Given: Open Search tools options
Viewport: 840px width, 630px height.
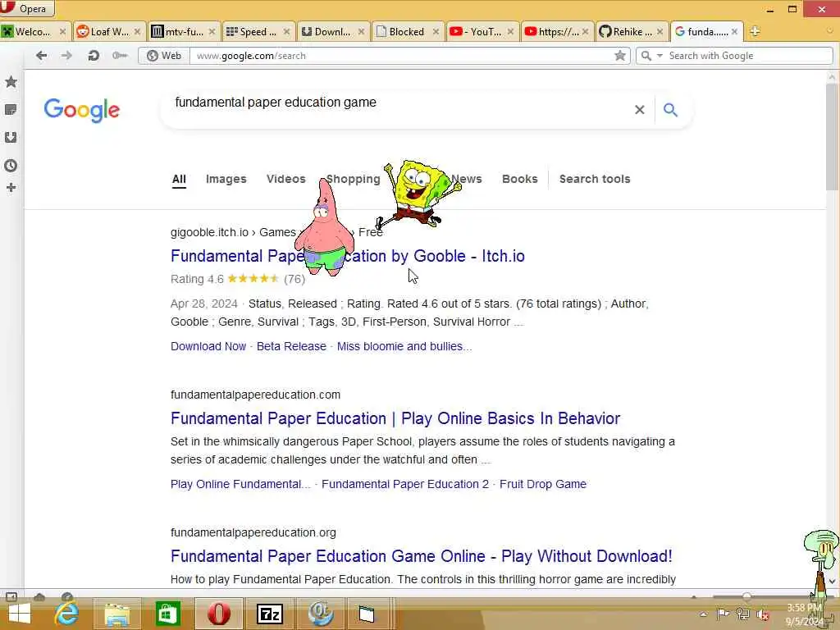Looking at the screenshot, I should pyautogui.click(x=595, y=179).
